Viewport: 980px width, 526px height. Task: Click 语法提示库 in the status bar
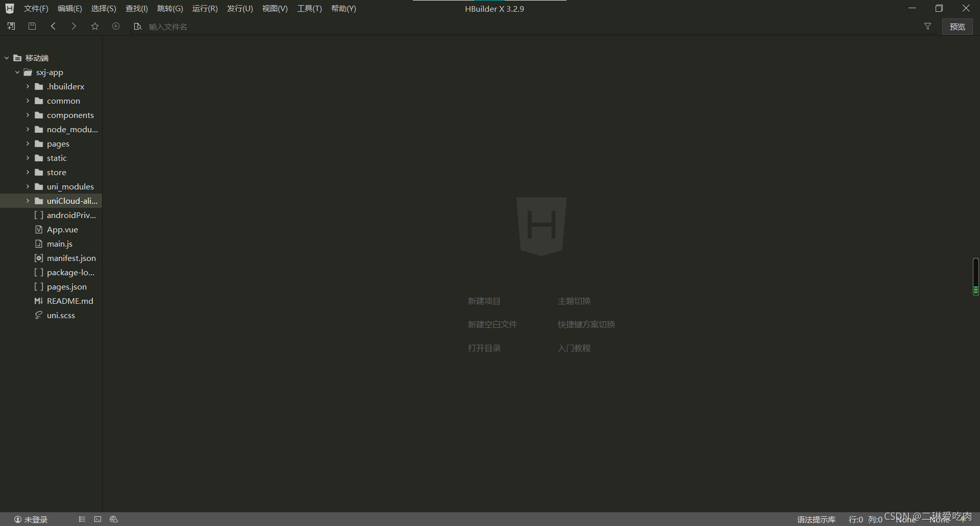pyautogui.click(x=816, y=519)
